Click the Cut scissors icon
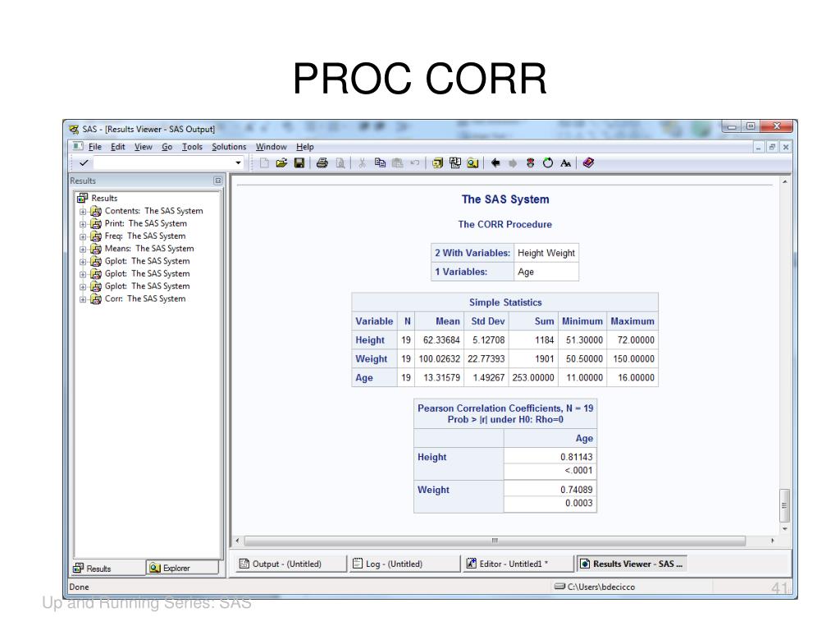This screenshot has width=840, height=630. (x=362, y=163)
